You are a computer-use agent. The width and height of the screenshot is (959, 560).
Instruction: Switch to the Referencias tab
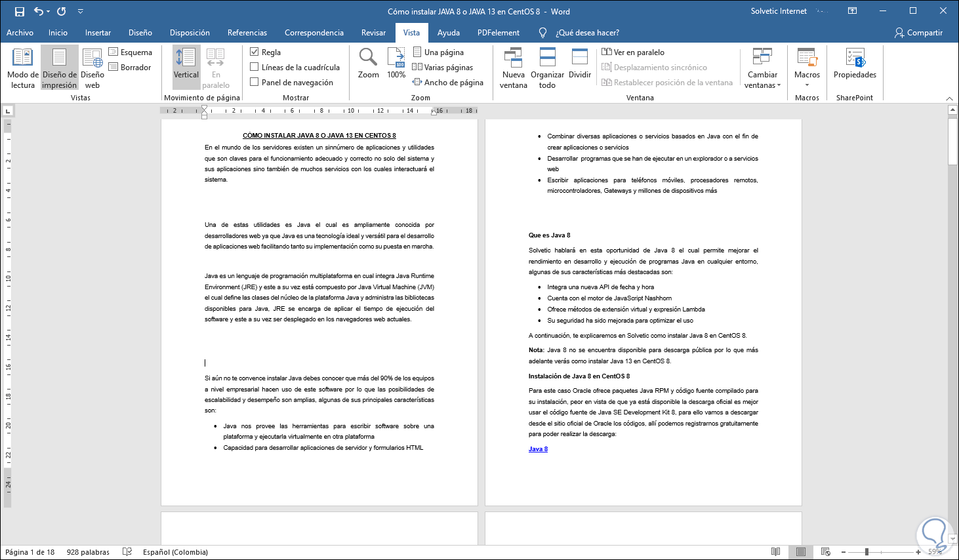pos(247,33)
